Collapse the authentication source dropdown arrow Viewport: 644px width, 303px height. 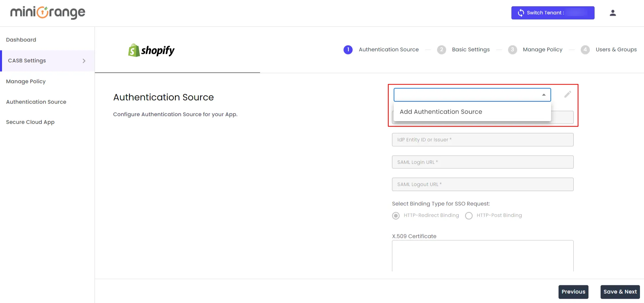[x=544, y=95]
